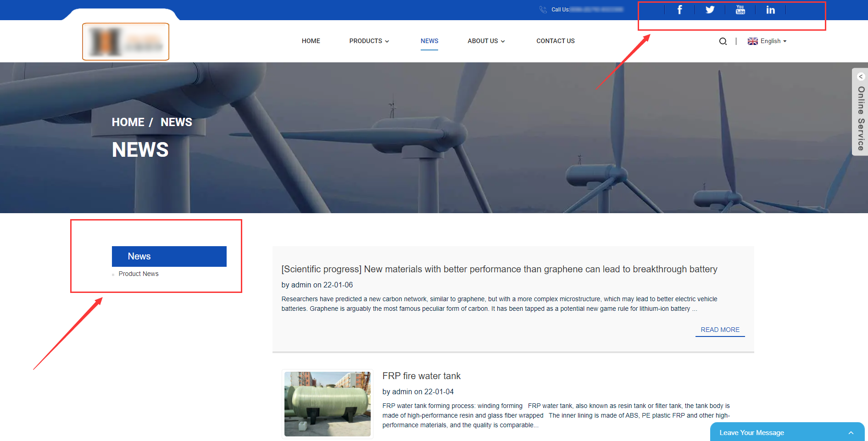This screenshot has width=868, height=441.
Task: Collapse the Online Service side panel
Action: (861, 77)
